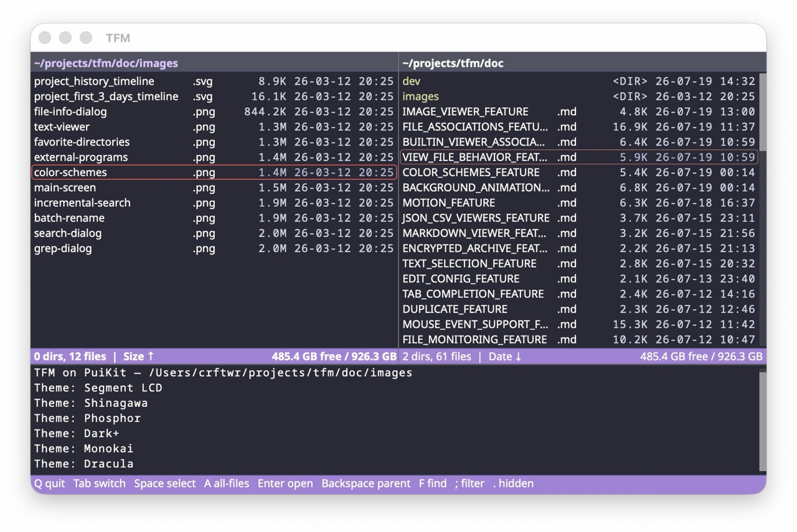Choose DUPLICATE_FEATURE.md in the doc pane
Image resolution: width=797 pixels, height=532 pixels.
coord(579,309)
